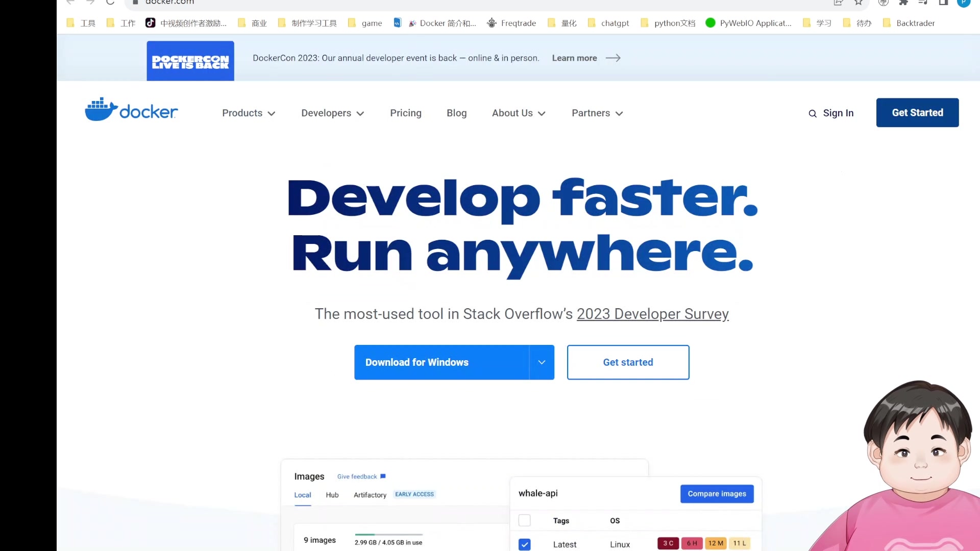The image size is (980, 551).
Task: Click the DockerCon 2023 announcement text
Action: tap(396, 58)
